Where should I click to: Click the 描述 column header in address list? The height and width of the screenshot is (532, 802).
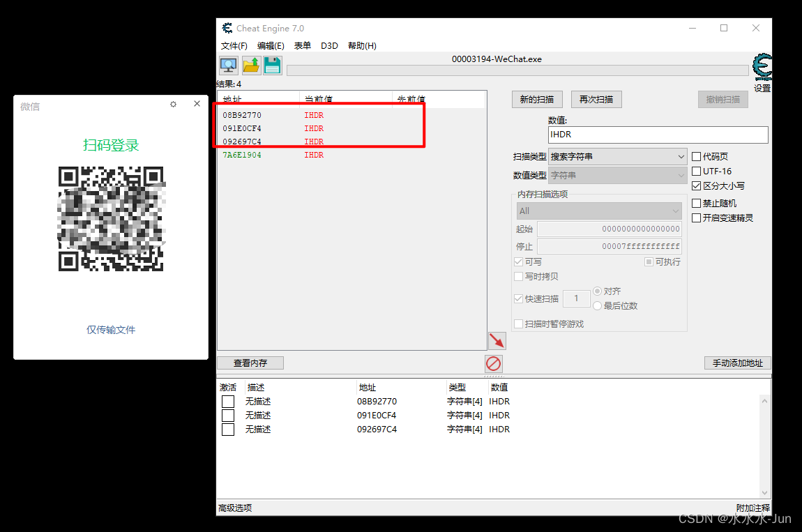(x=301, y=387)
